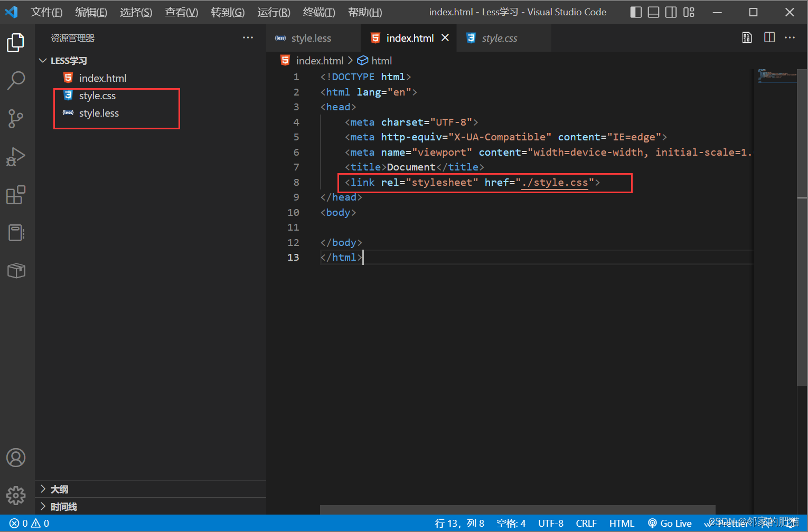Toggle secondary sidebar layout button
This screenshot has width=808, height=532.
coord(671,12)
